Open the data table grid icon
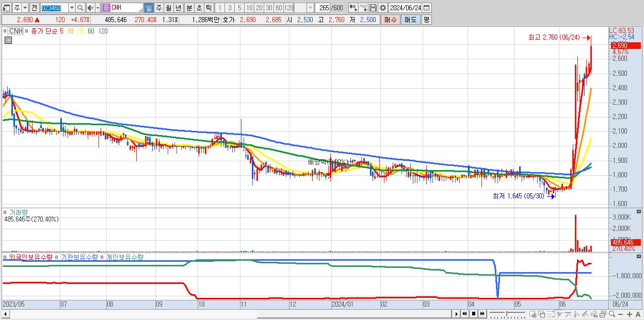 (x=8, y=40)
